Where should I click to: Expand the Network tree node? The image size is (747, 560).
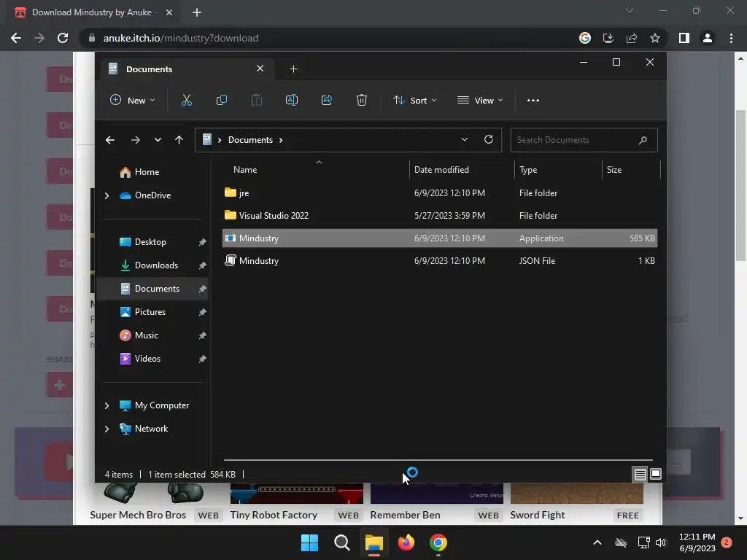pos(107,429)
